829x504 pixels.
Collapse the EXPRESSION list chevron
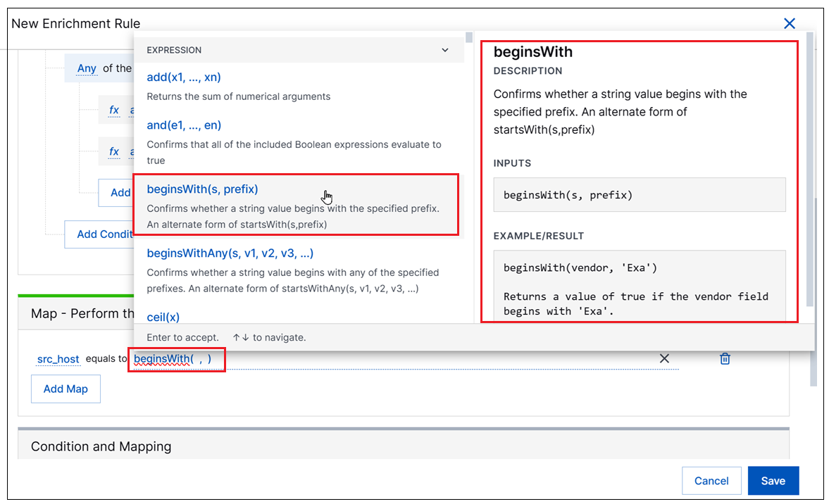tap(444, 50)
